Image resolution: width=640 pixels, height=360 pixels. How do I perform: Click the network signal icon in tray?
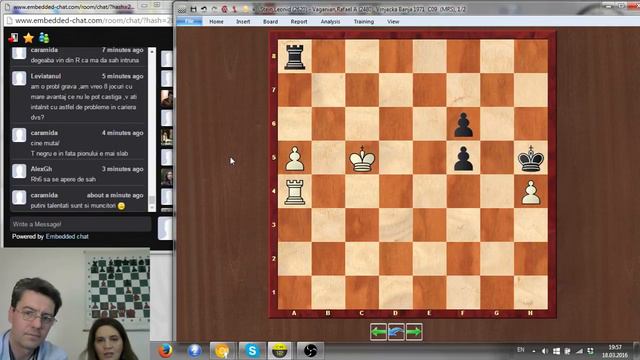click(x=579, y=351)
